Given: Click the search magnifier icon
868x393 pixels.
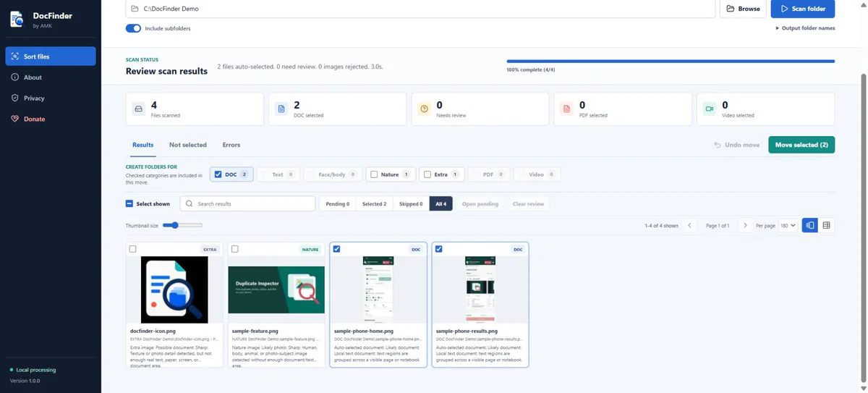Looking at the screenshot, I should [x=190, y=204].
